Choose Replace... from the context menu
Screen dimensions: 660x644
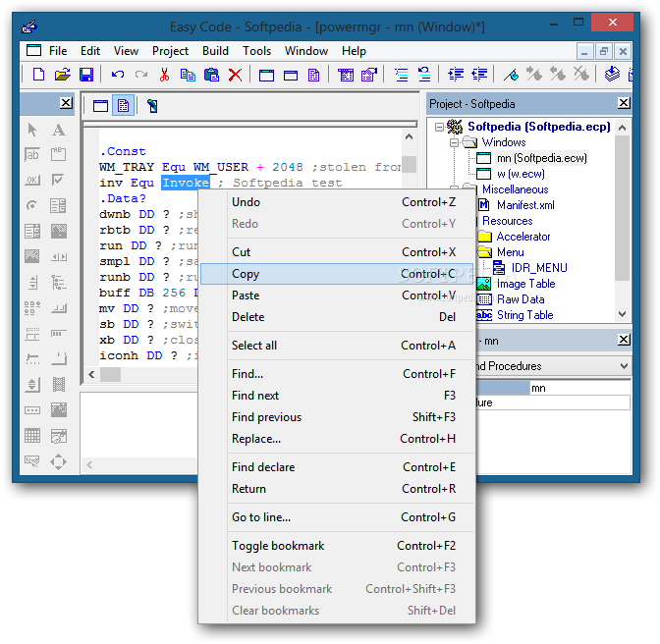click(337, 439)
